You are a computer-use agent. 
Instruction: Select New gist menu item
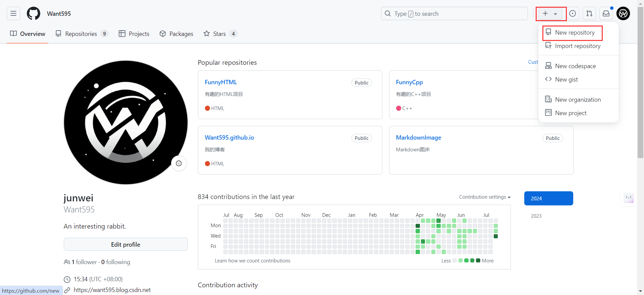578,80
